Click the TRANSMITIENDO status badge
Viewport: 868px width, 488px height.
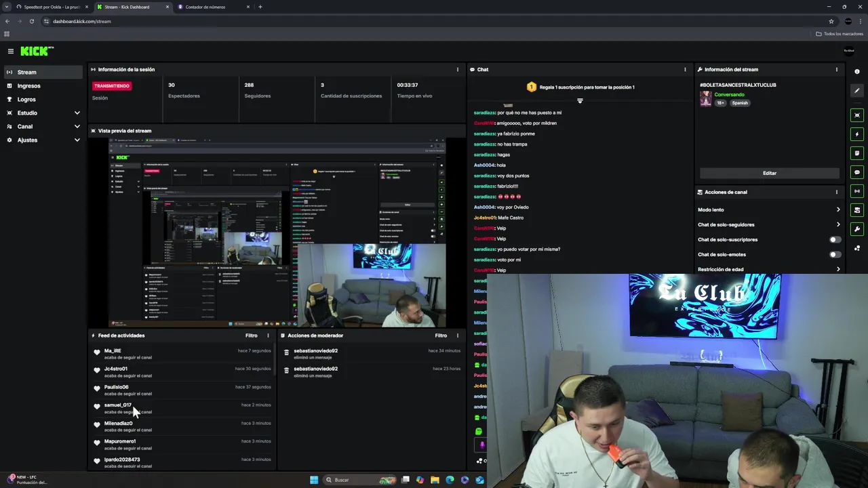(112, 86)
